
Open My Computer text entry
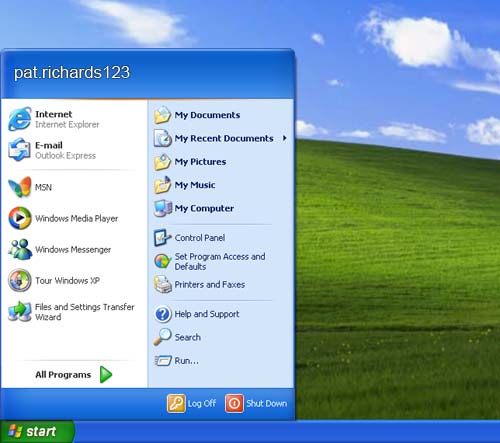[x=204, y=208]
